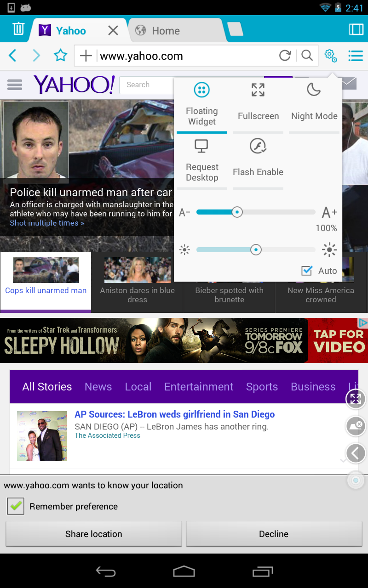Go forward with the right arrow

coord(36,56)
